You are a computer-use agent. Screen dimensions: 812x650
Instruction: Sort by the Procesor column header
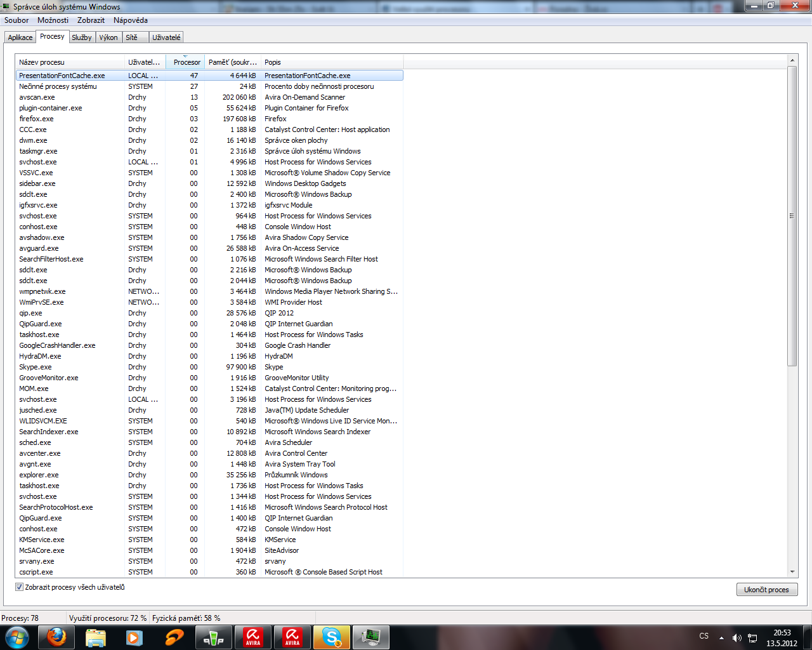pos(185,62)
